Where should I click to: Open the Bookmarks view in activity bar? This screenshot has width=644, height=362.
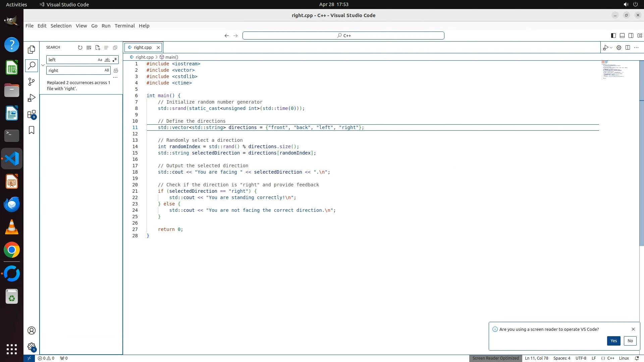pos(32,130)
